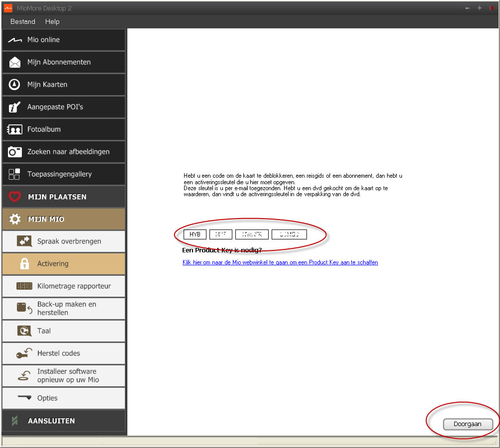Click the Fotoalbum people icon
This screenshot has height=448, width=500.
pos(14,129)
